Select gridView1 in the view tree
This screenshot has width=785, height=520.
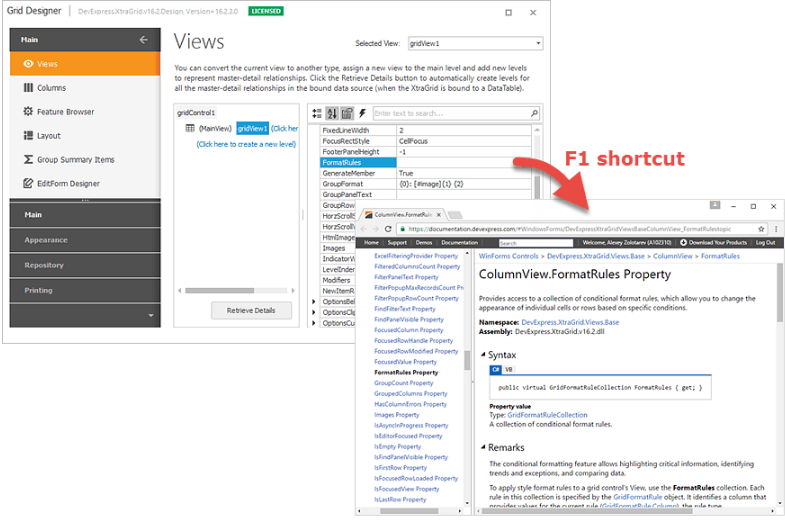(x=253, y=128)
